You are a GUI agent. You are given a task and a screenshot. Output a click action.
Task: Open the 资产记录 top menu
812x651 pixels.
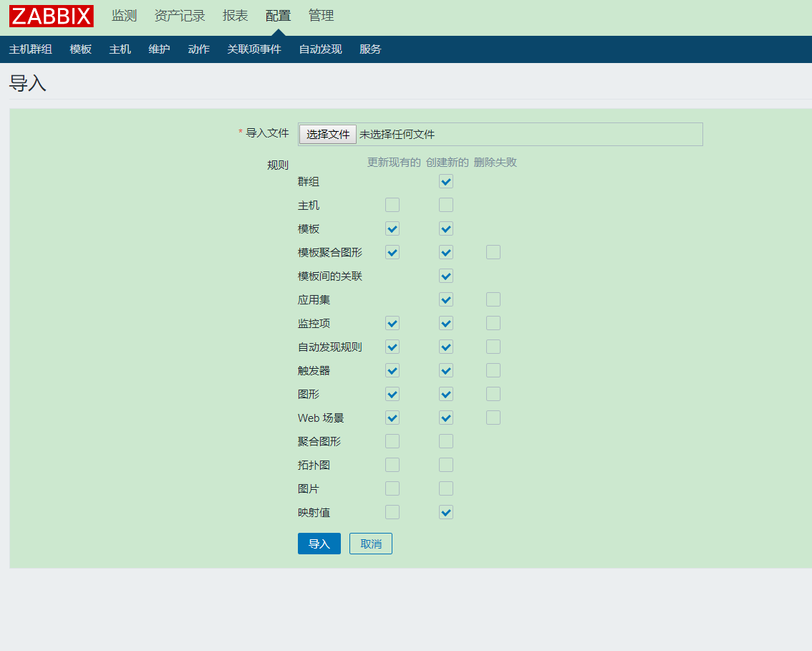180,16
